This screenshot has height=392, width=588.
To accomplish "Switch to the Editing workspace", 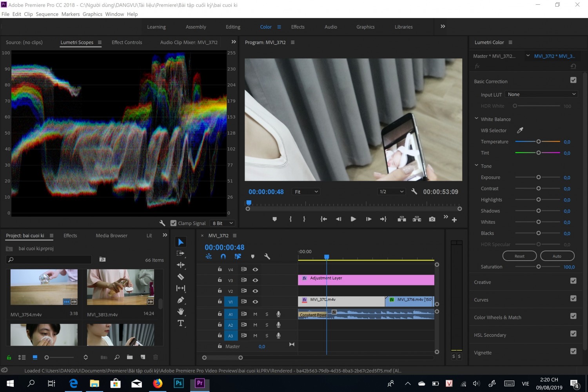I will pos(233,27).
